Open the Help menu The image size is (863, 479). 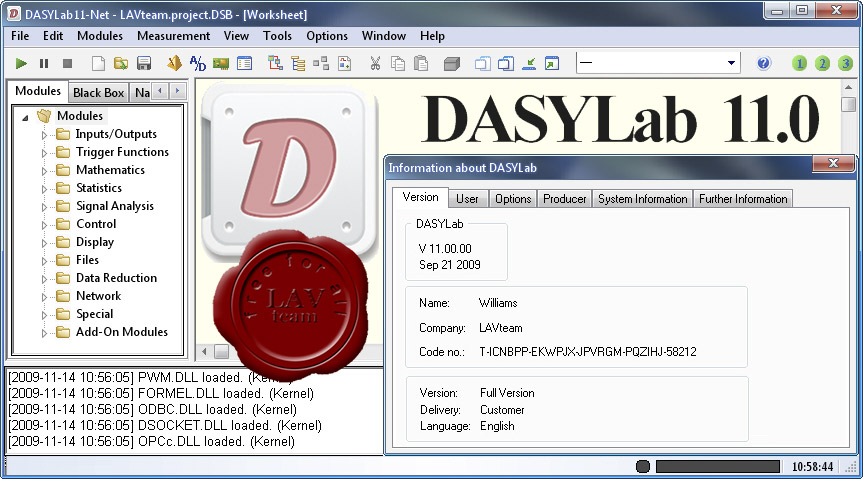432,36
